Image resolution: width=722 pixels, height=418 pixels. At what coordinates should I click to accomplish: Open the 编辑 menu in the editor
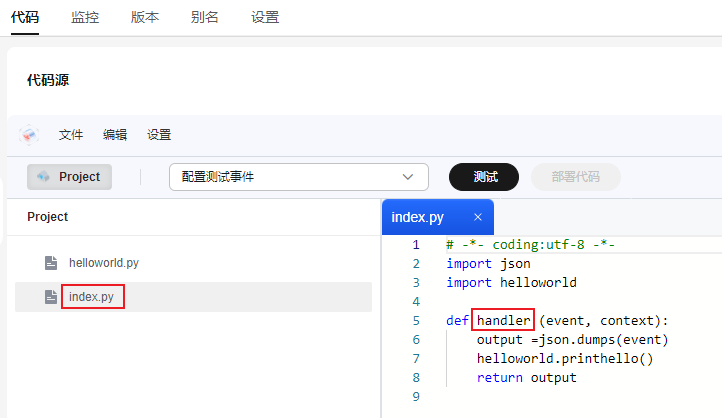tap(115, 135)
